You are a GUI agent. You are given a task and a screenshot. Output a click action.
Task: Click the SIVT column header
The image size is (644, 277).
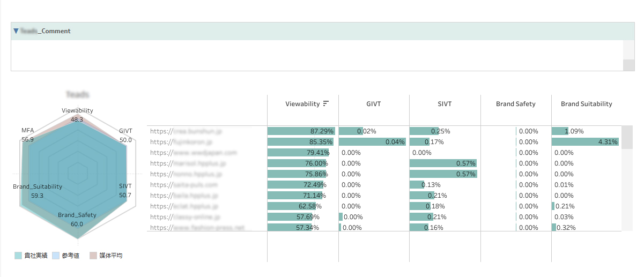[x=445, y=104]
